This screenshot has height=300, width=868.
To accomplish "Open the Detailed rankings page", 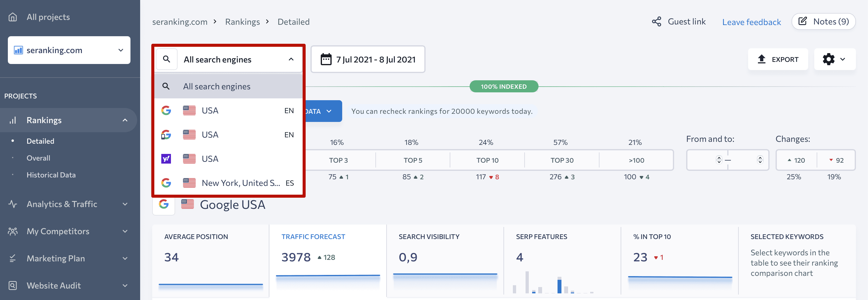I will coord(40,141).
